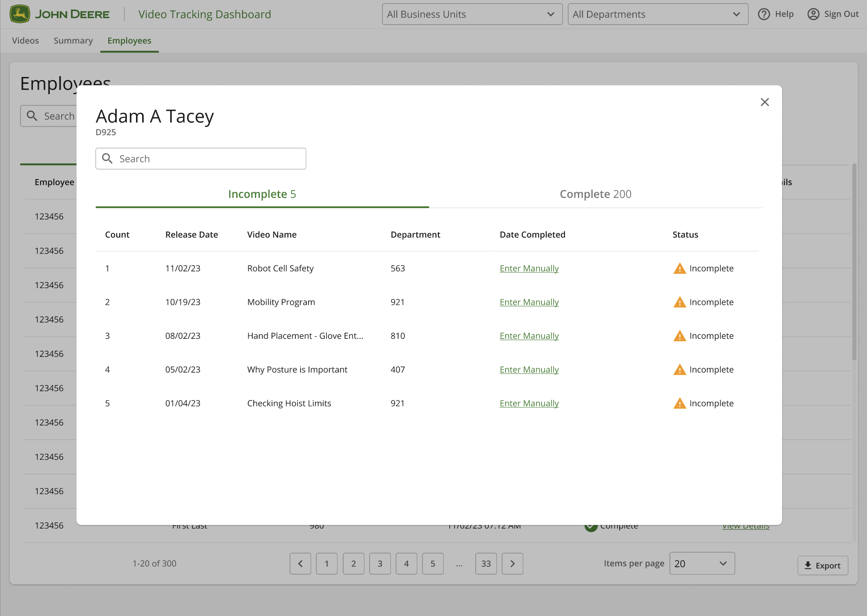Open the Help question mark icon
Screen dimensions: 867x616
[x=764, y=14]
